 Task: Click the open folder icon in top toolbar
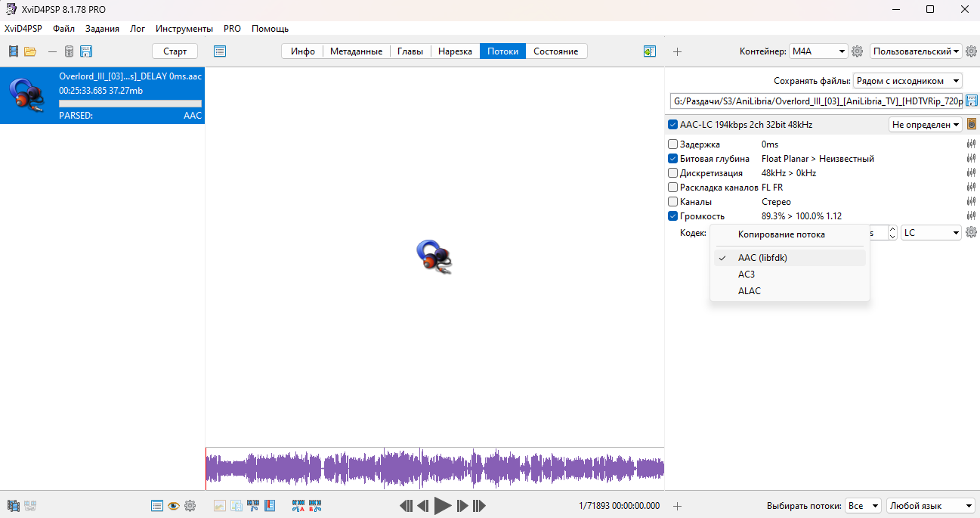pyautogui.click(x=30, y=51)
